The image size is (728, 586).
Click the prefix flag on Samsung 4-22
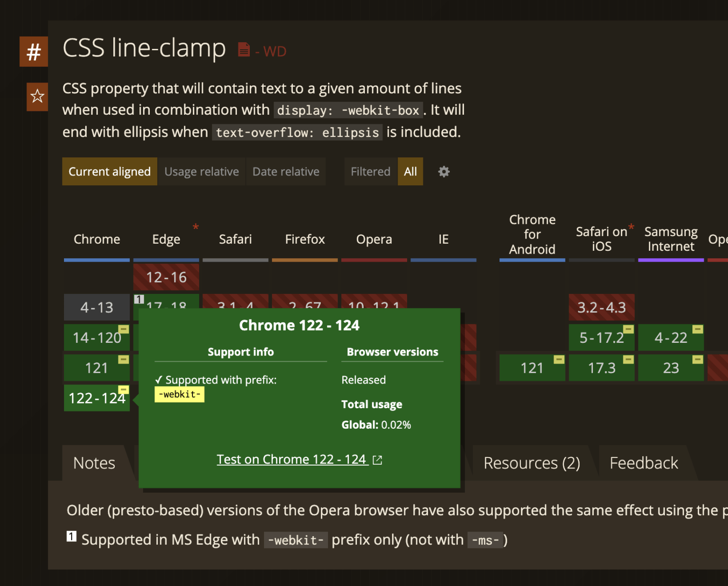coord(697,329)
